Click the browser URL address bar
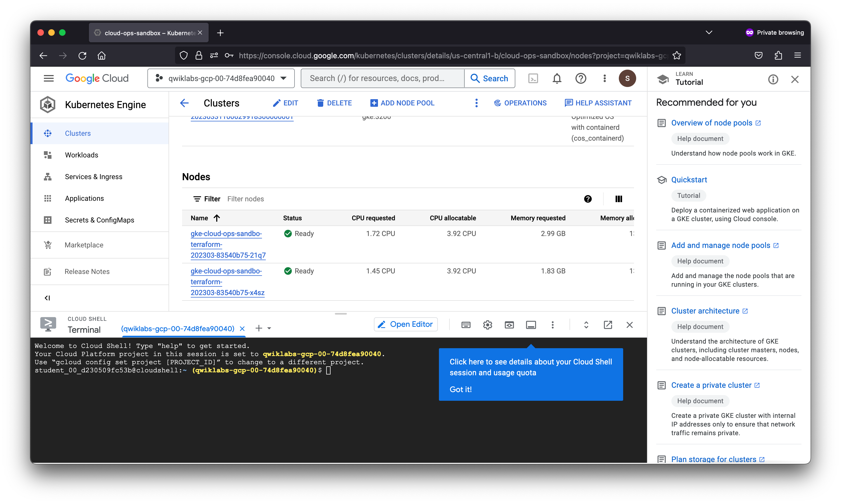Viewport: 841px width, 504px height. (x=453, y=56)
